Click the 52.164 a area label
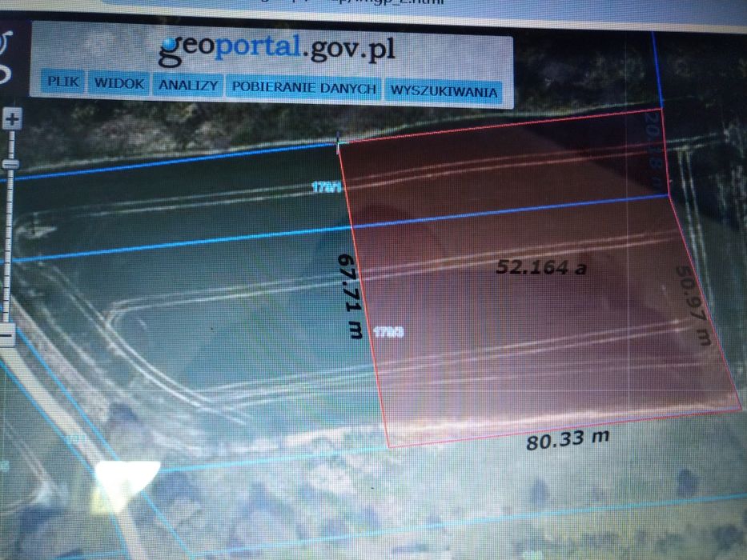This screenshot has height=560, width=747. pyautogui.click(x=541, y=266)
